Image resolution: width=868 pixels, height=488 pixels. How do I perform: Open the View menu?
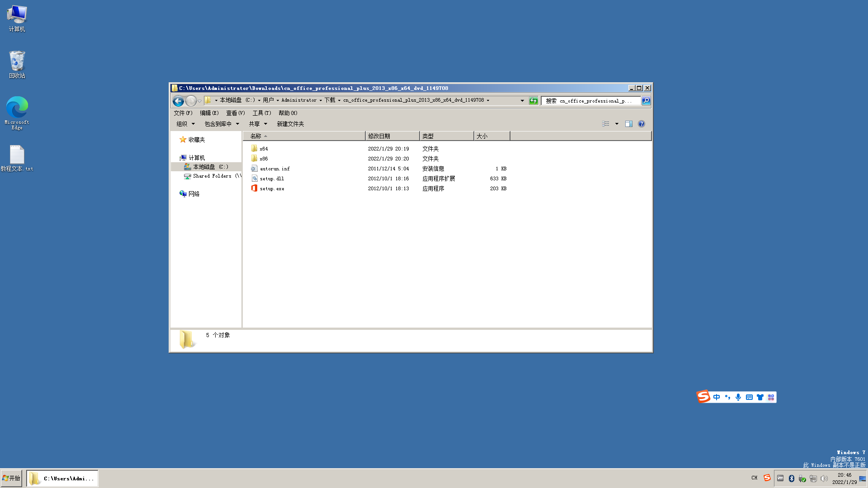tap(236, 113)
